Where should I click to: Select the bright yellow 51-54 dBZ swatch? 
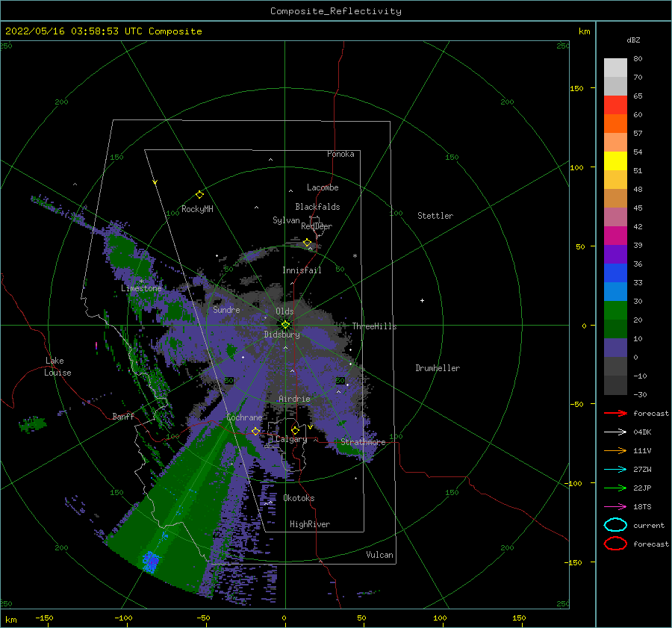(615, 161)
